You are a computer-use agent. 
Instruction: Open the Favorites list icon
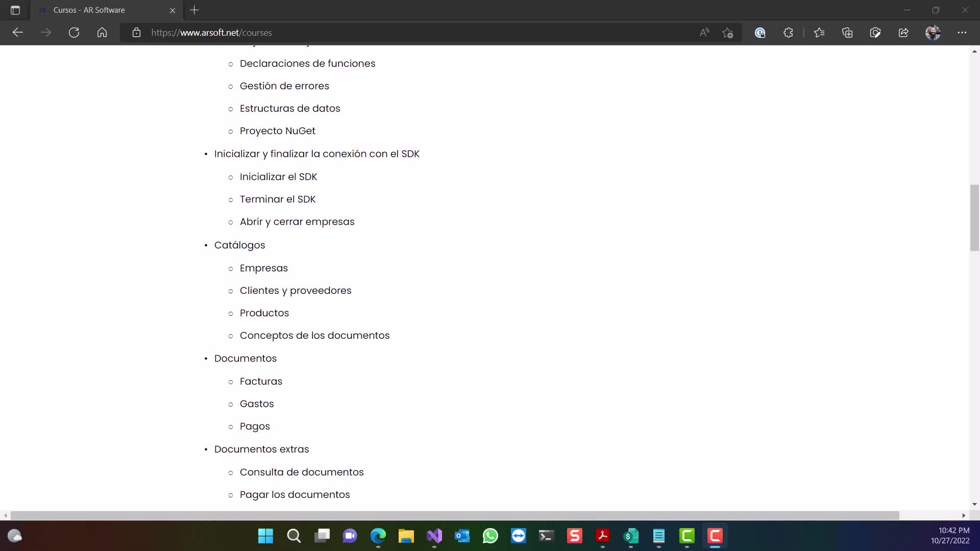[x=819, y=33]
